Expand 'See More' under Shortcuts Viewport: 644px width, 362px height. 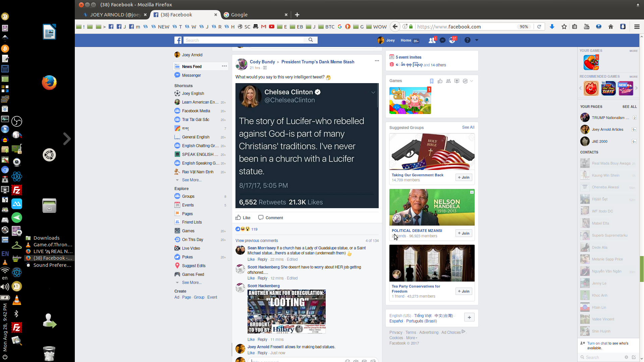(192, 180)
